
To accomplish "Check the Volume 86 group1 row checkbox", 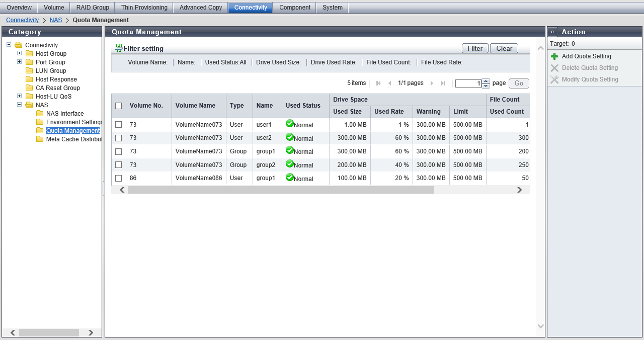I will (118, 178).
